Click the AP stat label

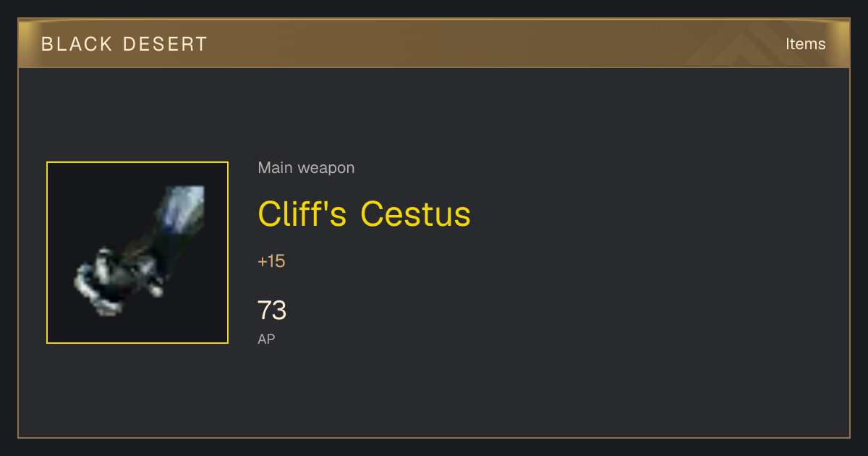266,339
